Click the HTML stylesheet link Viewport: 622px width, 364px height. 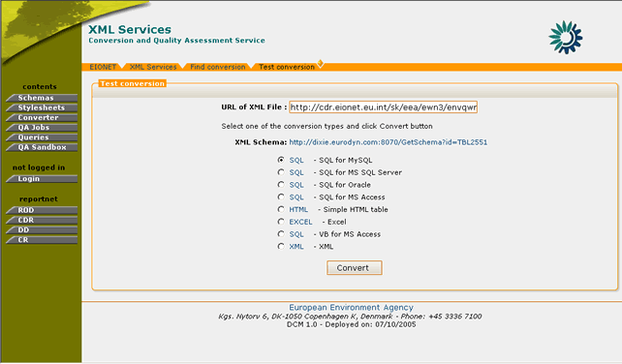point(298,209)
